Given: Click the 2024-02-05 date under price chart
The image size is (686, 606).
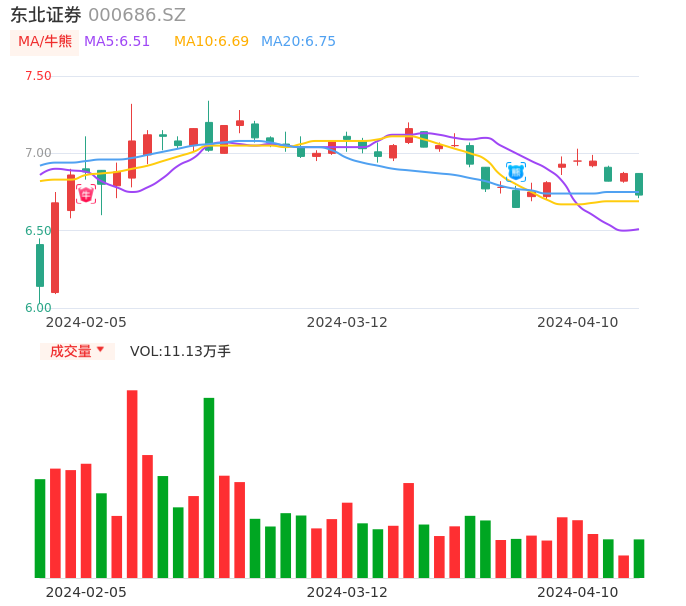Looking at the screenshot, I should coord(86,322).
